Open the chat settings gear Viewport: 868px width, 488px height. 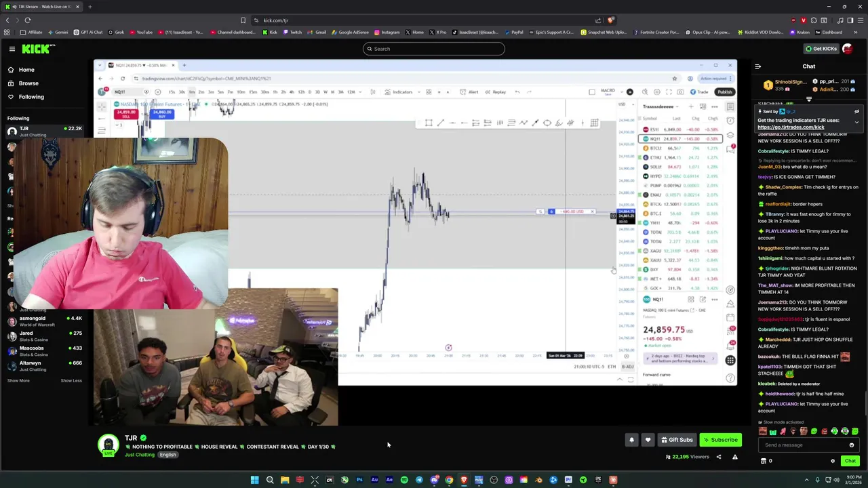pyautogui.click(x=833, y=461)
